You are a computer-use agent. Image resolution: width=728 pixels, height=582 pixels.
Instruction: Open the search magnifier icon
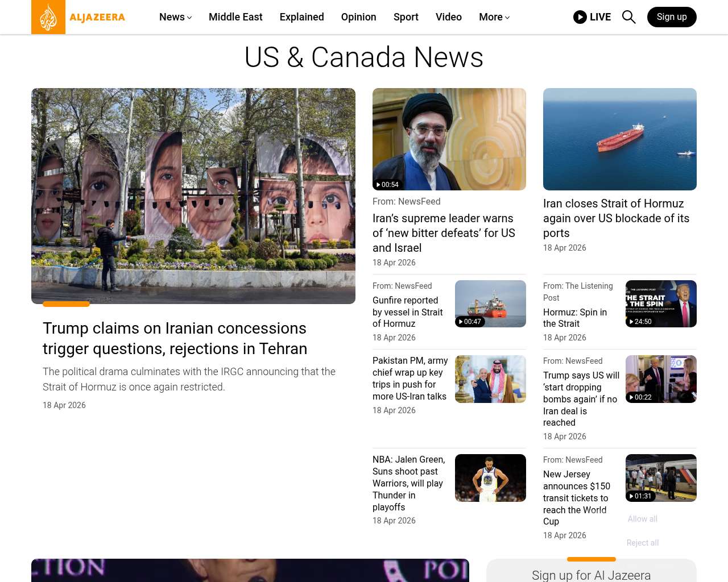(x=628, y=17)
